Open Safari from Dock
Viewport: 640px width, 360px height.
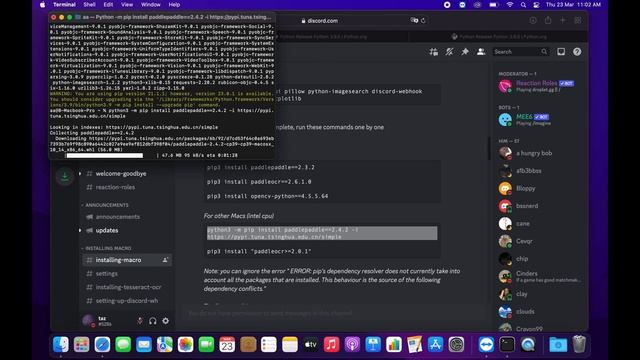pos(102,344)
